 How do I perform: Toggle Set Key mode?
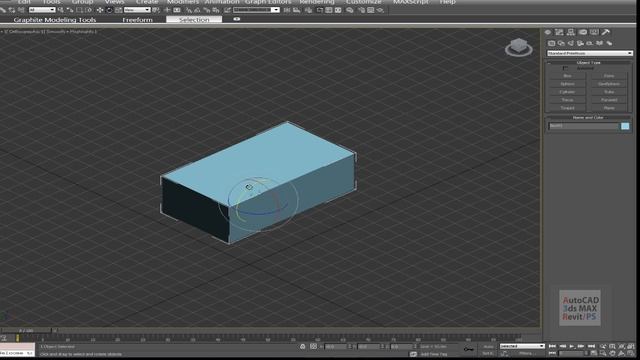487,353
